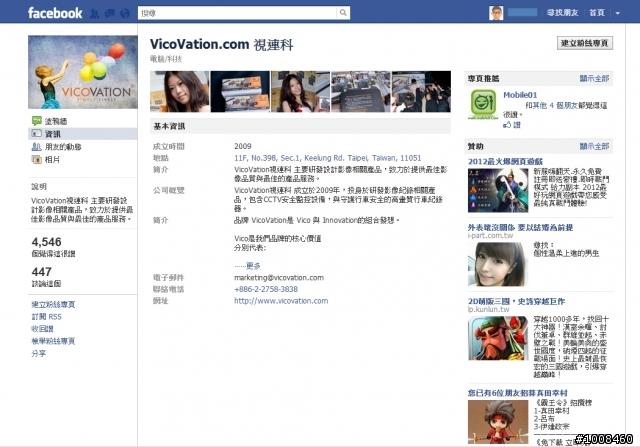Click the search magnifier button
The height and width of the screenshot is (447, 640).
tap(343, 13)
